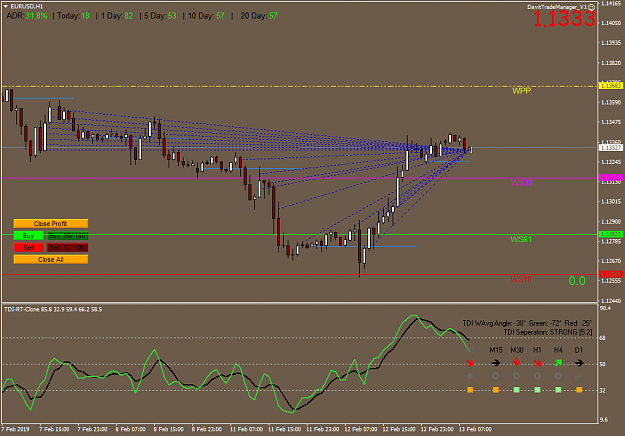Viewport: 625px width, 436px height.
Task: Click the current price tag 1.13327
Action: 611,147
